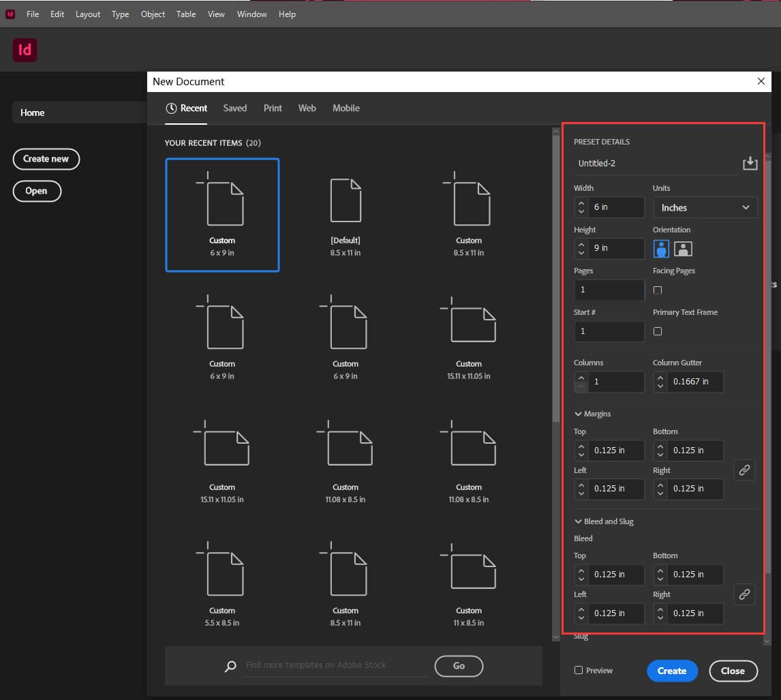Open the Layout menu
The height and width of the screenshot is (700, 781).
point(88,14)
